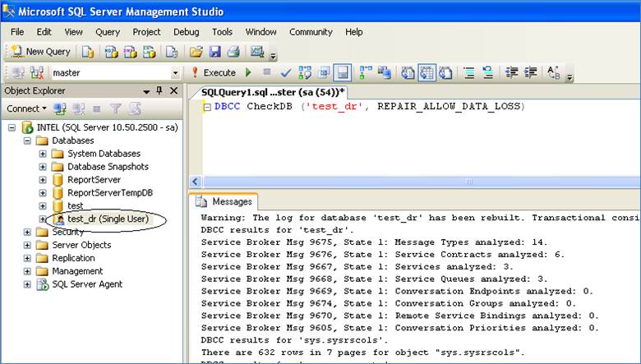The image size is (641, 364).
Task: Start debugging with green play arrow
Action: click(248, 73)
